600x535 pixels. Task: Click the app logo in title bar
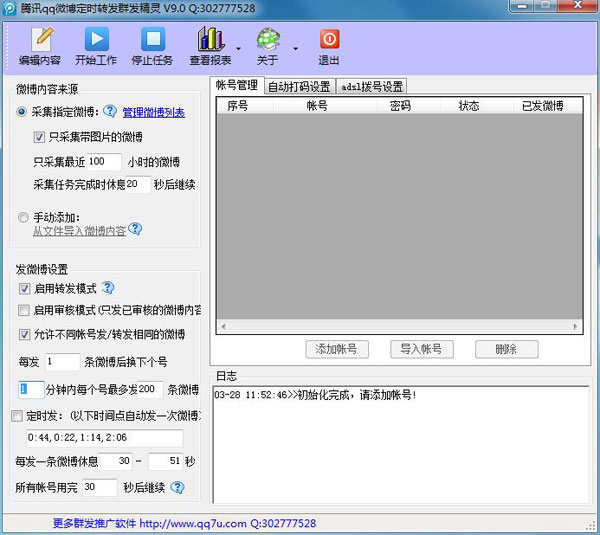[x=9, y=8]
